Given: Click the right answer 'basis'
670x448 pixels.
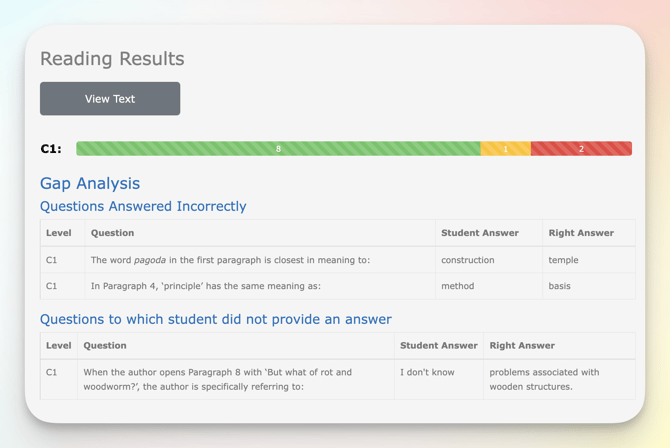Looking at the screenshot, I should (x=559, y=286).
